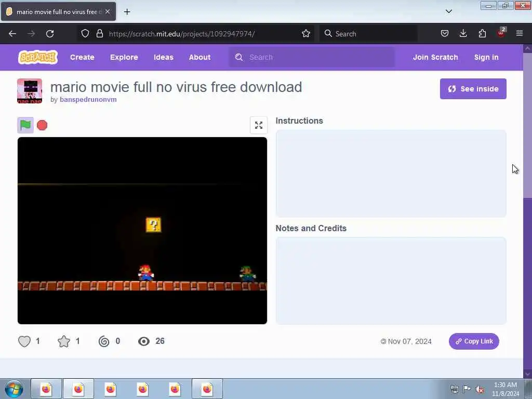
Task: Click the red stop sign button
Action: 42,125
